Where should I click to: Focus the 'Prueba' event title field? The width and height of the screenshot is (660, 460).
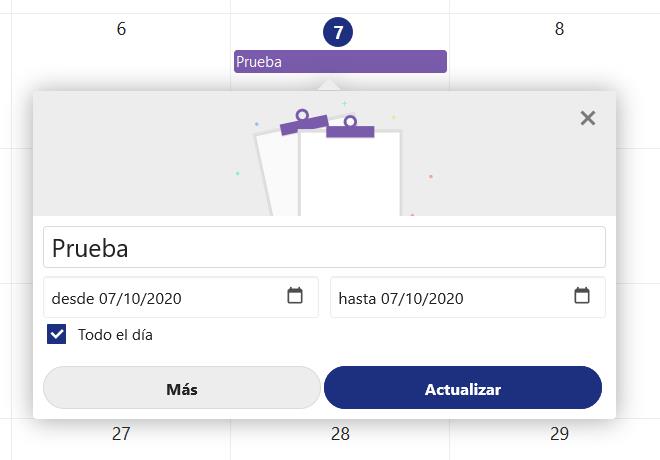[324, 247]
